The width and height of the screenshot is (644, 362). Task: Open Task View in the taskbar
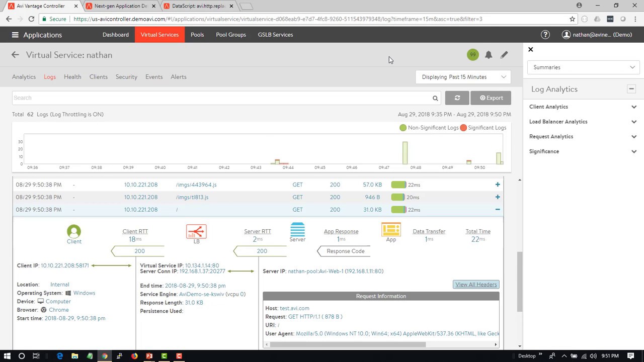tap(36, 356)
